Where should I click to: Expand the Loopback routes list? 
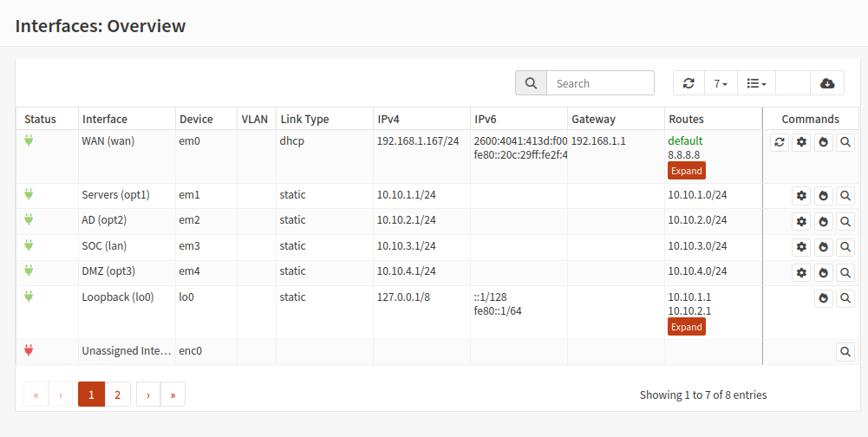pos(686,327)
